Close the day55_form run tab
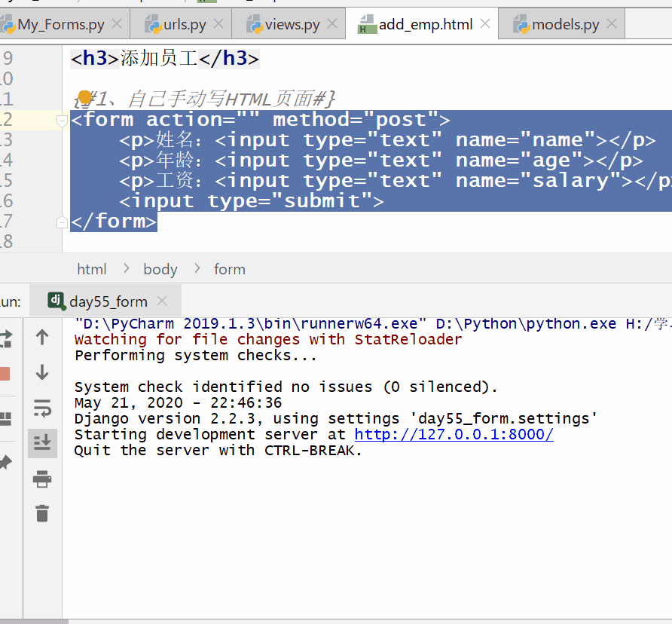Screen dimensions: 672x624 point(162,301)
